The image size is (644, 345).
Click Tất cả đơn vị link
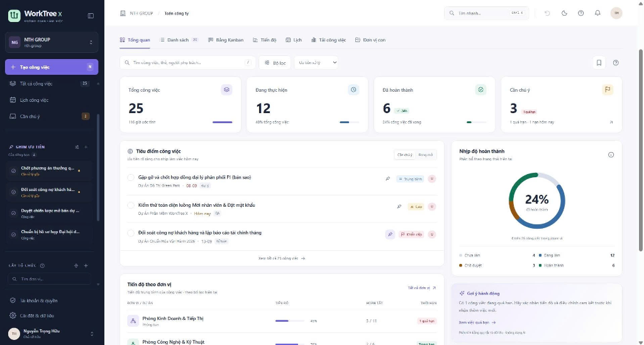tap(422, 288)
